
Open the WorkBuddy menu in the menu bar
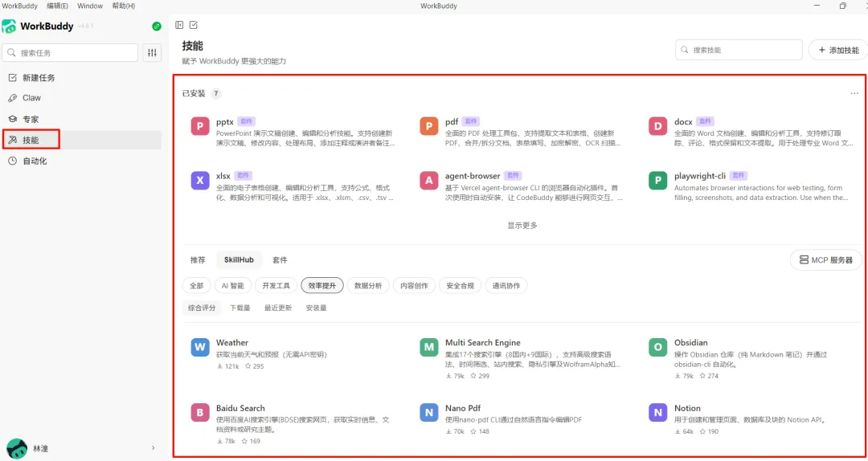[20, 6]
